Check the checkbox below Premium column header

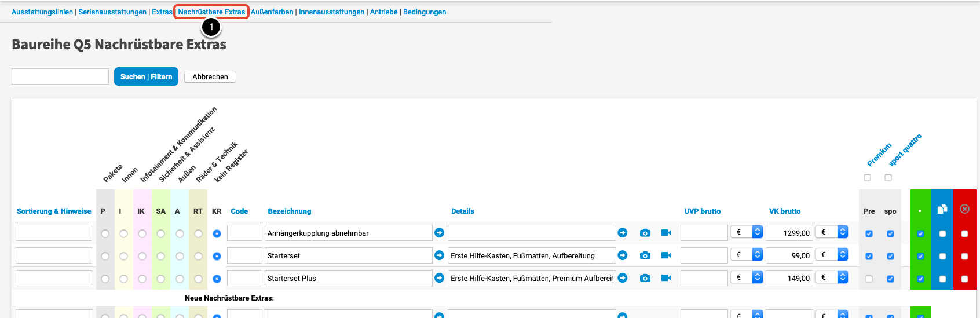point(867,178)
